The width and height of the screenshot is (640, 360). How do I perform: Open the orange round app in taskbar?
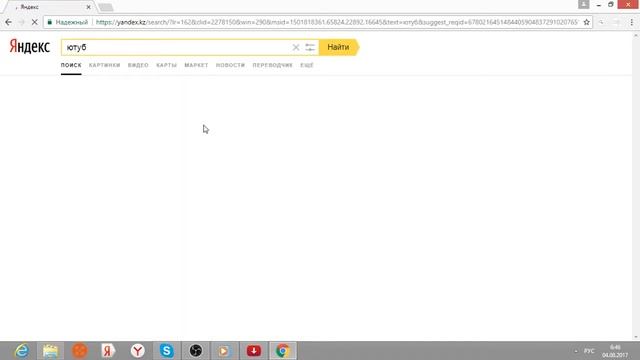point(80,351)
